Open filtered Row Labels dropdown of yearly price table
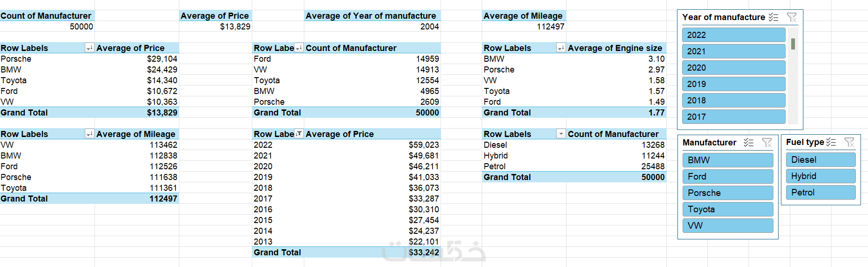 point(299,134)
